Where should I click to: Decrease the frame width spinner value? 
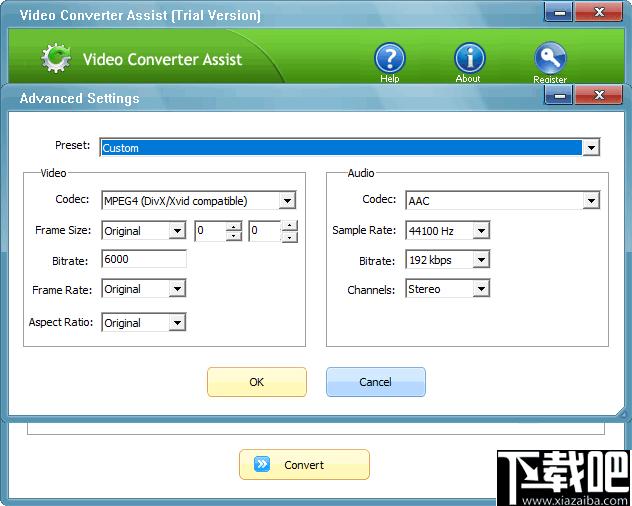tap(234, 236)
